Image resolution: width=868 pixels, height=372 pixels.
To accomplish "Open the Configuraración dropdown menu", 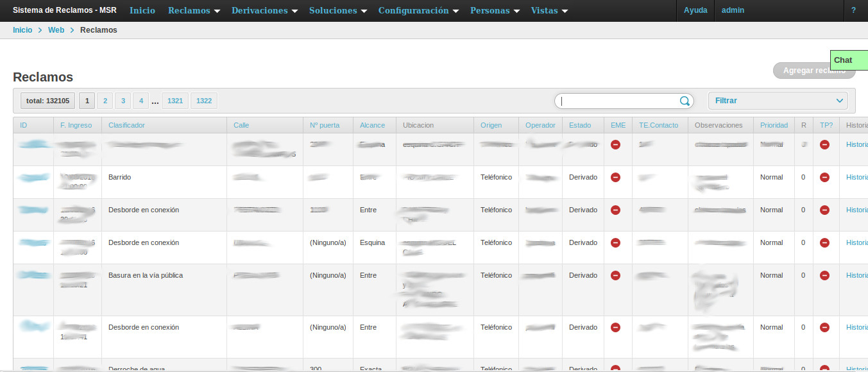I will tap(418, 11).
